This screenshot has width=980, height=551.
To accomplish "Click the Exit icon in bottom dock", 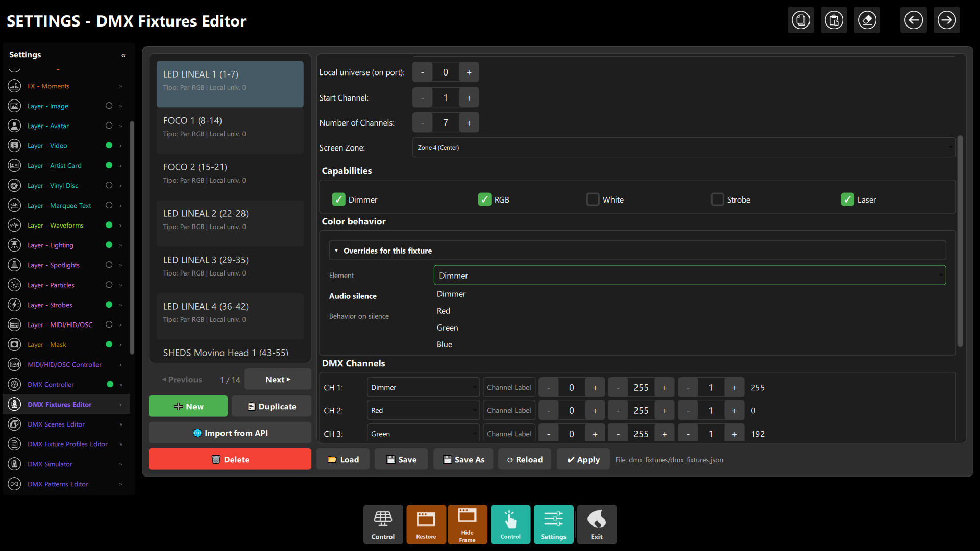I will [x=597, y=524].
